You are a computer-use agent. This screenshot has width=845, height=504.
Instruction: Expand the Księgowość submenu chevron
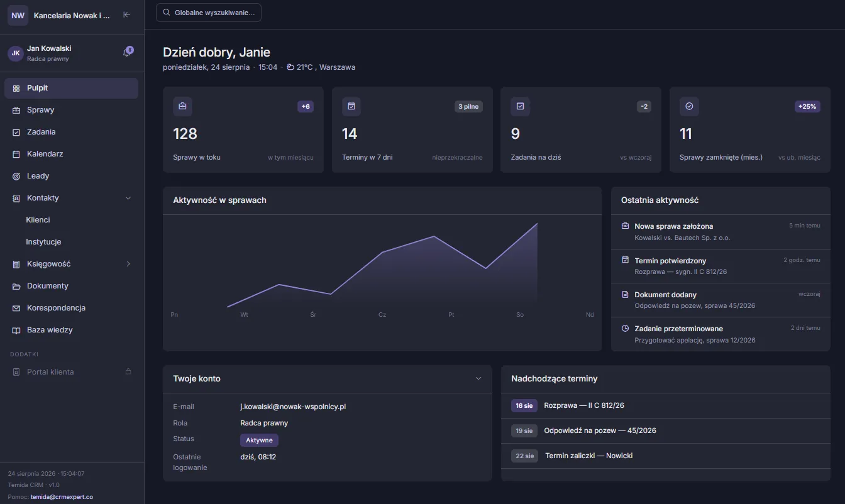(x=128, y=264)
